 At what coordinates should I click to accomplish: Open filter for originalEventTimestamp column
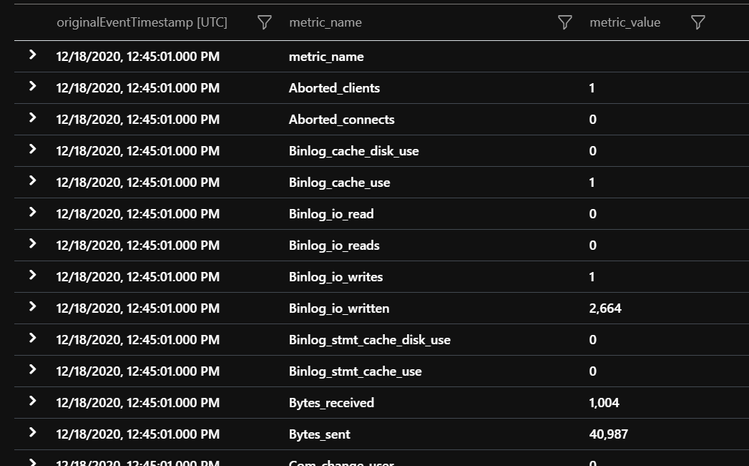click(x=264, y=22)
